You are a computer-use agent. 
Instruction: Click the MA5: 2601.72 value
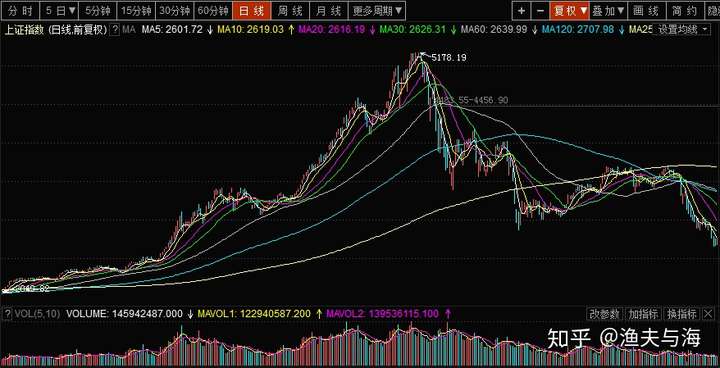tap(172, 30)
